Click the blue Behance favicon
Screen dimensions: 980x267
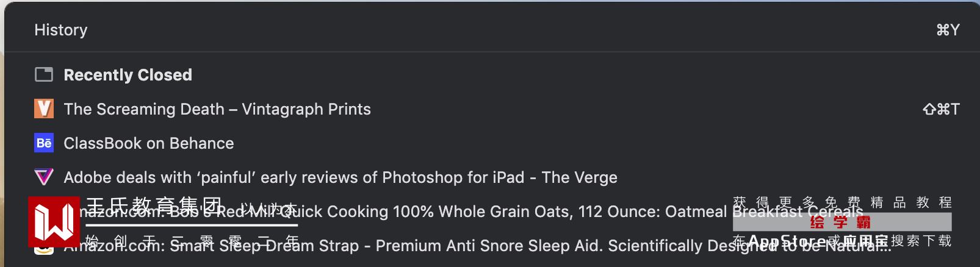44,143
